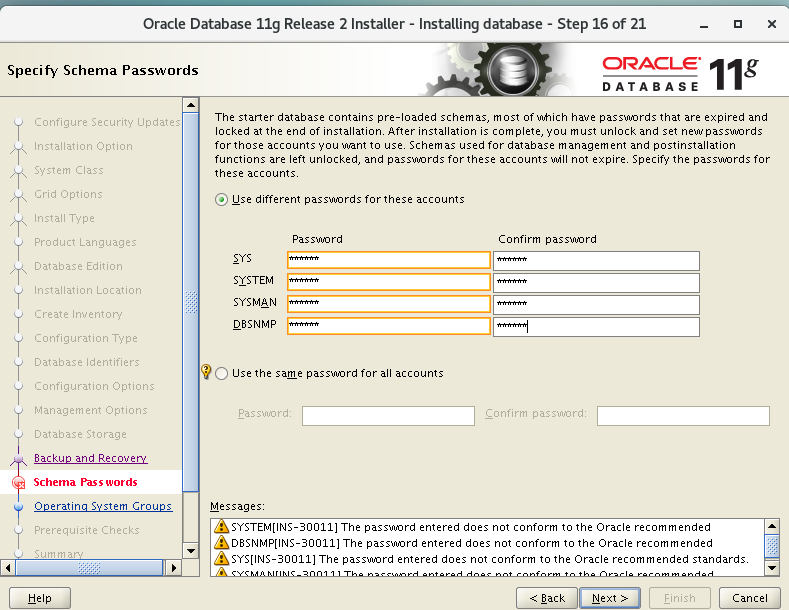Click the sidebar horizontal scrollbar thumb
Viewport: 789px width, 610px height.
[89, 568]
